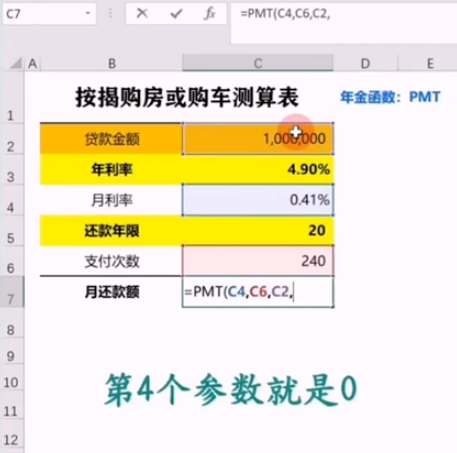Open the Insert Function fx dialog

pos(210,14)
